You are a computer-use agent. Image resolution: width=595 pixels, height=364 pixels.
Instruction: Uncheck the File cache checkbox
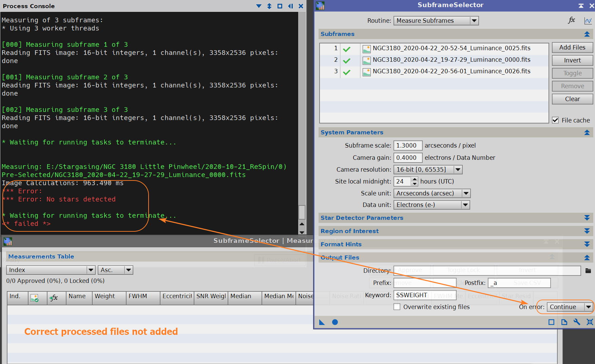pyautogui.click(x=555, y=120)
